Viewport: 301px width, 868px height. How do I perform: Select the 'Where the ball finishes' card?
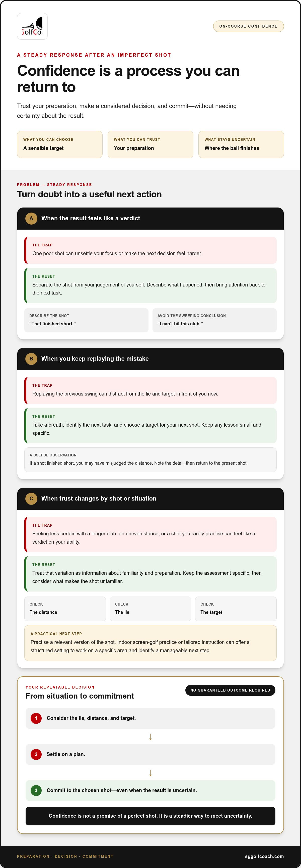(241, 144)
